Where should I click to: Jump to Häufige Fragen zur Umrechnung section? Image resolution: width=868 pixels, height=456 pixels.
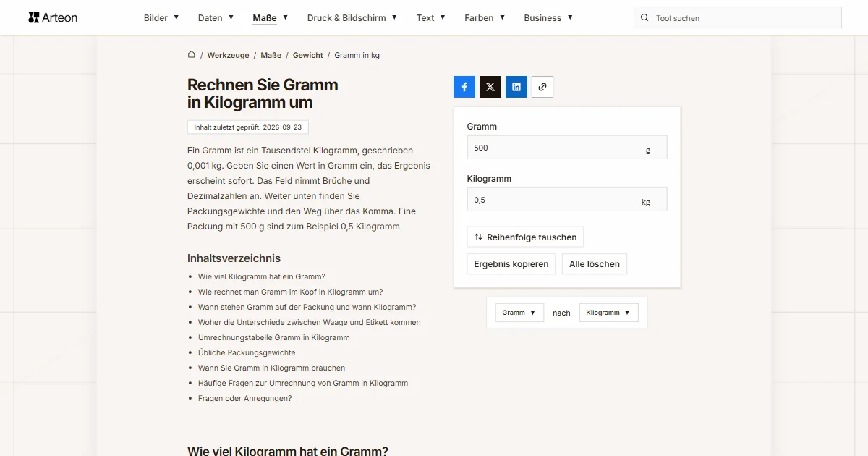click(303, 383)
